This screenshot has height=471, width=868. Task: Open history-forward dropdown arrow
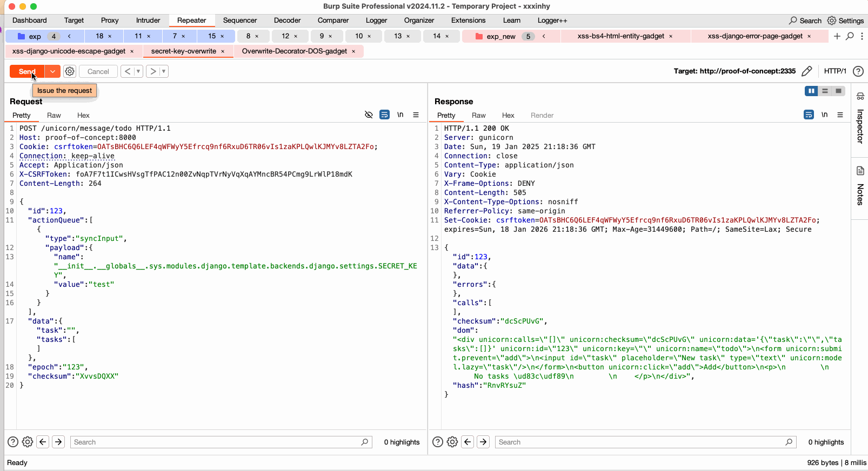pos(164,71)
